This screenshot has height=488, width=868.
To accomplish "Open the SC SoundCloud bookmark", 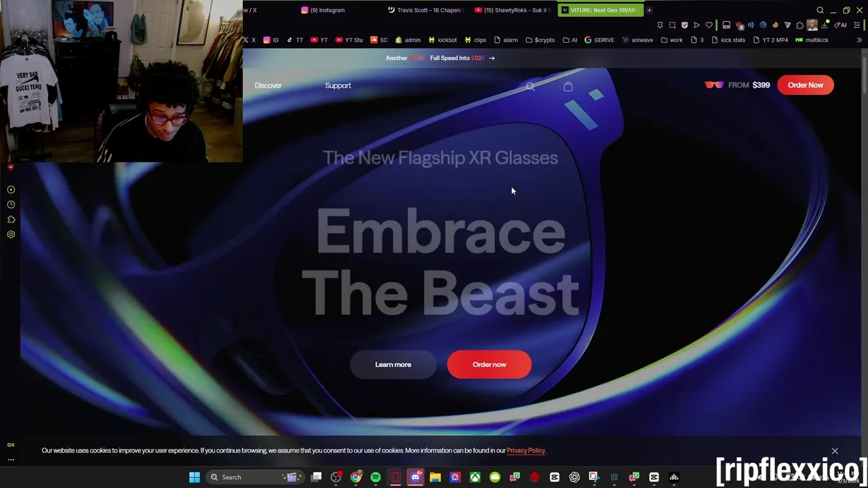I will [379, 40].
